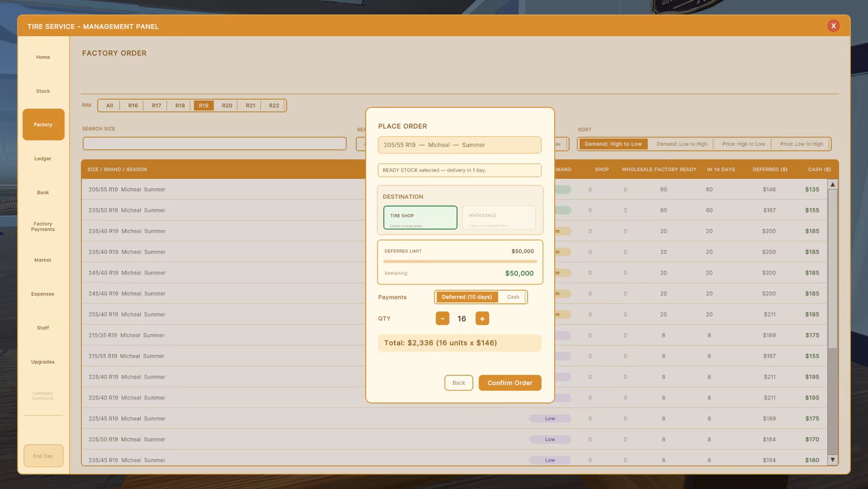Filter rim size to R21
The image size is (868, 489).
point(250,105)
